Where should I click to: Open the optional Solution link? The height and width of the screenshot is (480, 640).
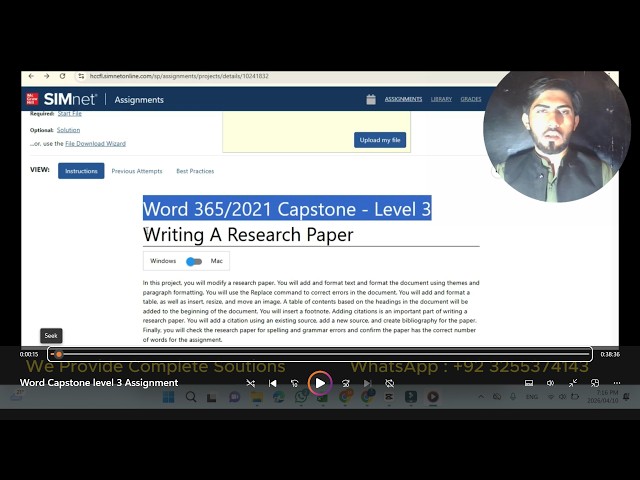click(68, 130)
